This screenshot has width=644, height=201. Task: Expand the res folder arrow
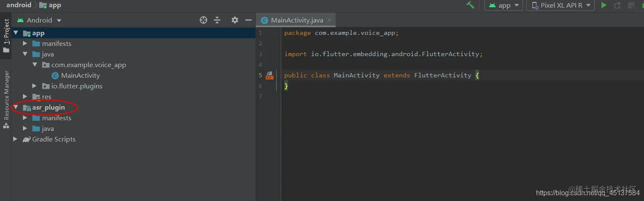[25, 97]
